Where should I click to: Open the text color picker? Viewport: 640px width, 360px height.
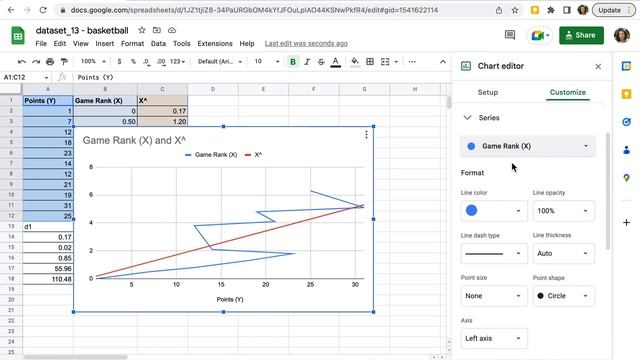tap(336, 62)
